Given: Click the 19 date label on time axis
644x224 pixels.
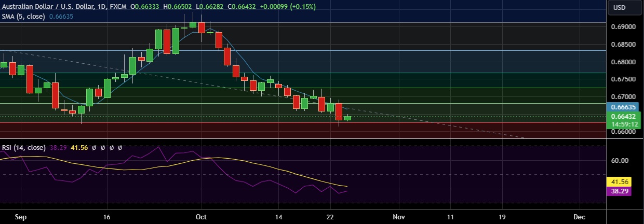Looking at the screenshot, I should click(x=502, y=216).
